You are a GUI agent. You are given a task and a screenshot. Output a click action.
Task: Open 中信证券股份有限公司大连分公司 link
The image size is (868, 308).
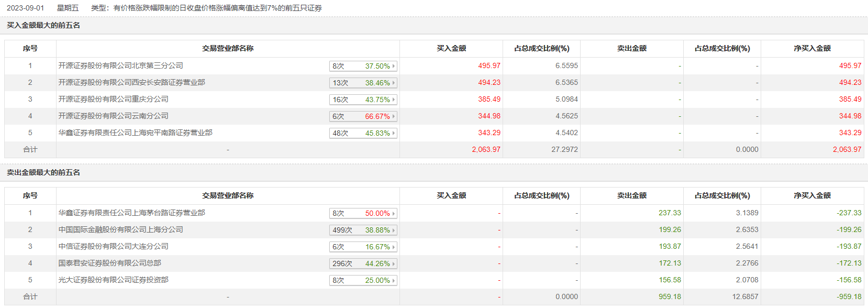[x=114, y=246]
